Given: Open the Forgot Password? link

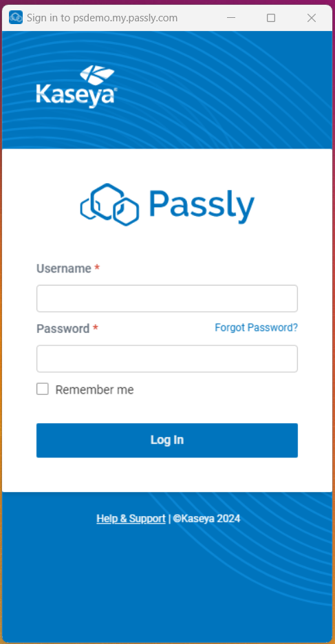Looking at the screenshot, I should point(256,328).
